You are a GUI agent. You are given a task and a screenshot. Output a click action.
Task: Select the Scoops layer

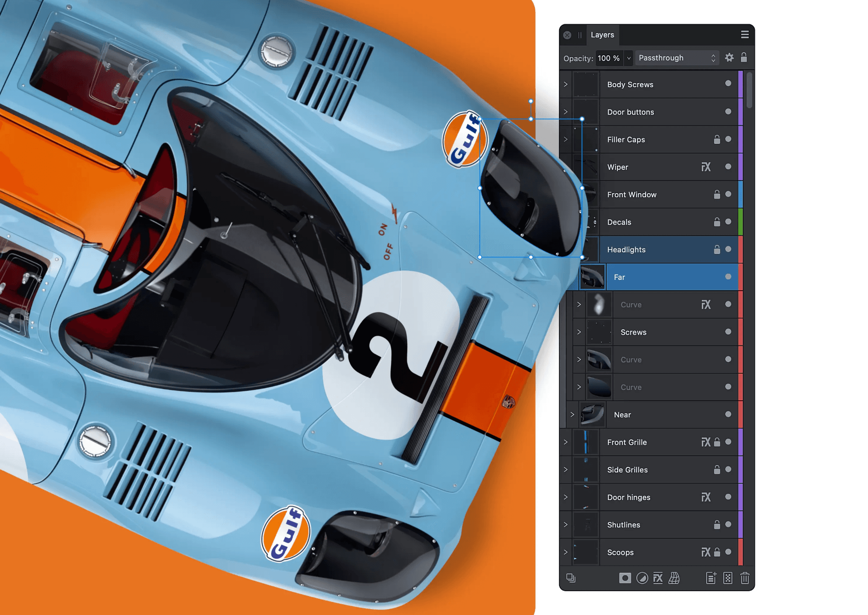coord(651,552)
